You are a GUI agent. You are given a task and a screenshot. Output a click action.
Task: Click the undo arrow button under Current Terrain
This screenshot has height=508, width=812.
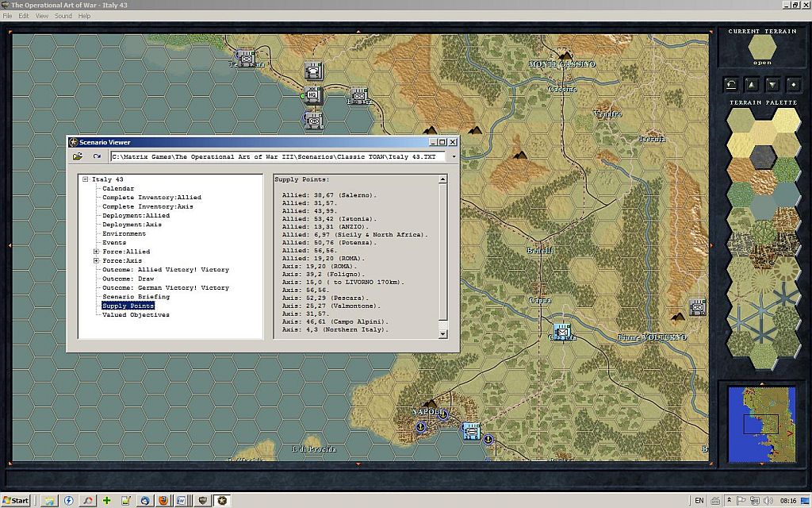click(x=731, y=84)
